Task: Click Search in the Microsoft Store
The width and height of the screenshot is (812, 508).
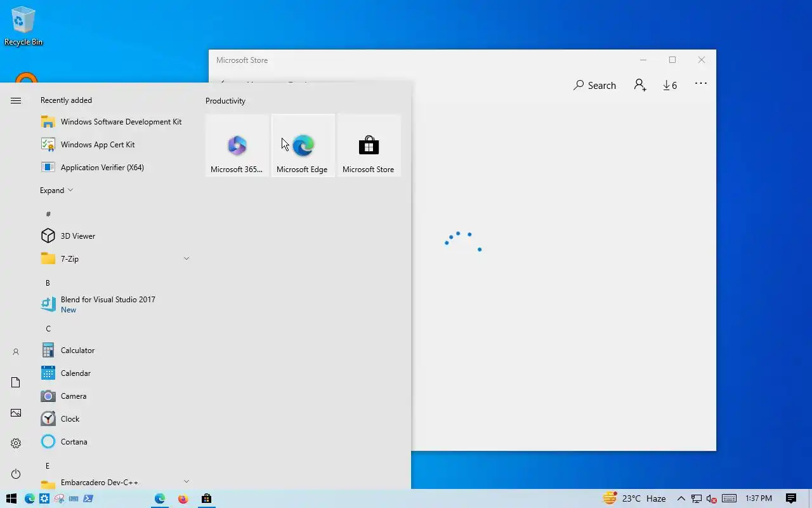Action: tap(594, 85)
